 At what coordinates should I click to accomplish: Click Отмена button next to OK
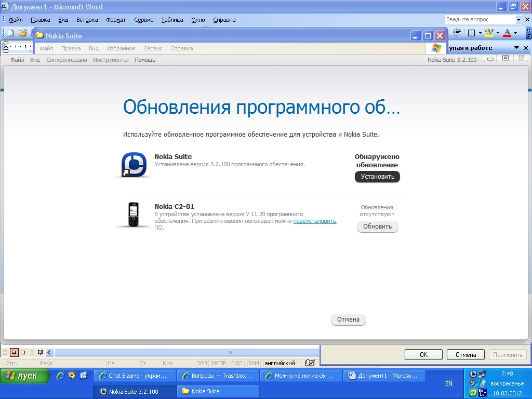point(465,354)
